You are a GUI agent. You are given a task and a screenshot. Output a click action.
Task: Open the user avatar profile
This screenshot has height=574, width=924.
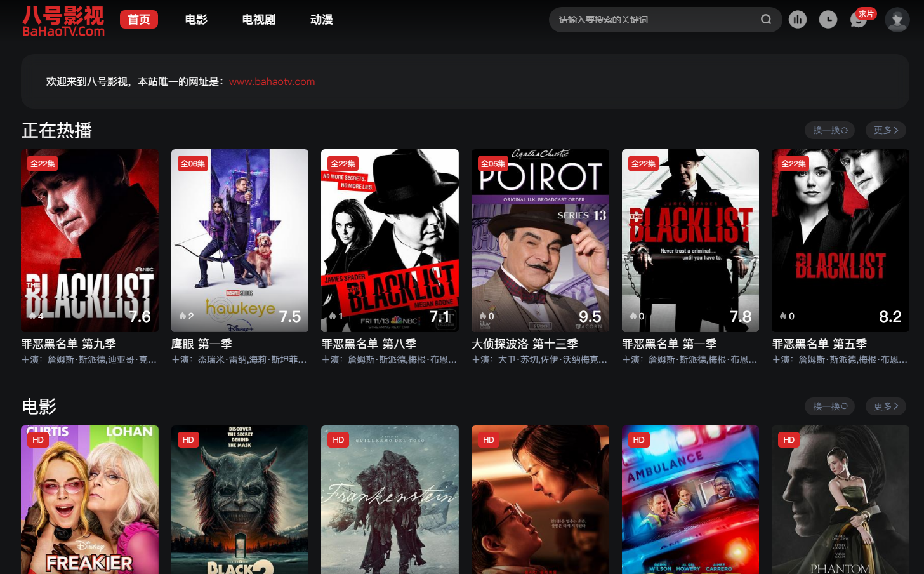[x=897, y=20]
